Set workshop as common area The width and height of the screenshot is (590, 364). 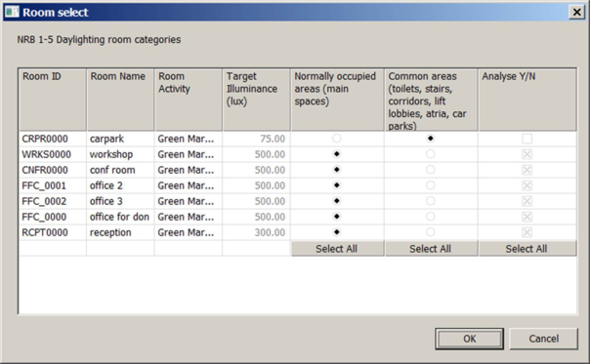430,154
